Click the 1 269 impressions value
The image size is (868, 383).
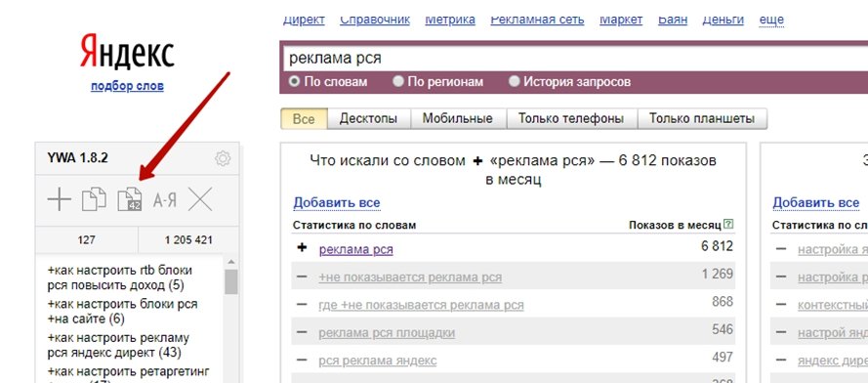coord(717,274)
